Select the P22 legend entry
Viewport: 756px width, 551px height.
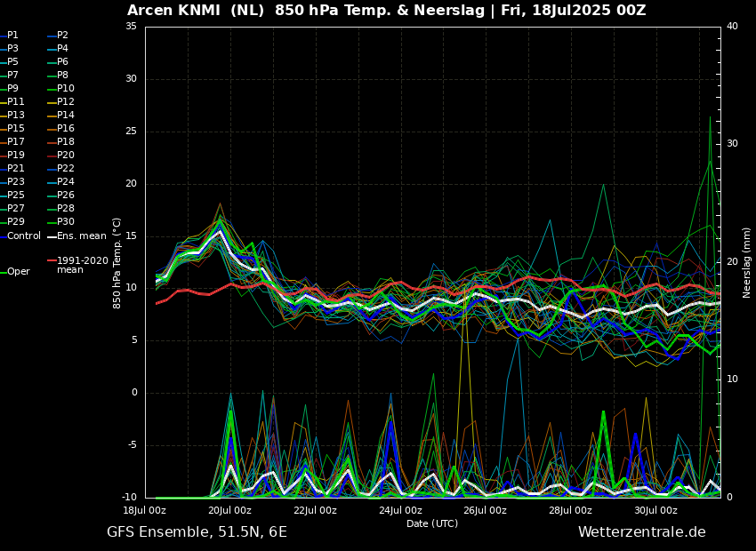pyautogui.click(x=66, y=169)
